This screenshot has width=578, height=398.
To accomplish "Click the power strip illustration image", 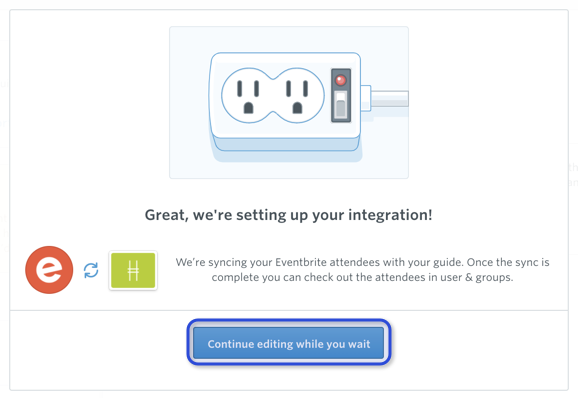I will tap(289, 102).
